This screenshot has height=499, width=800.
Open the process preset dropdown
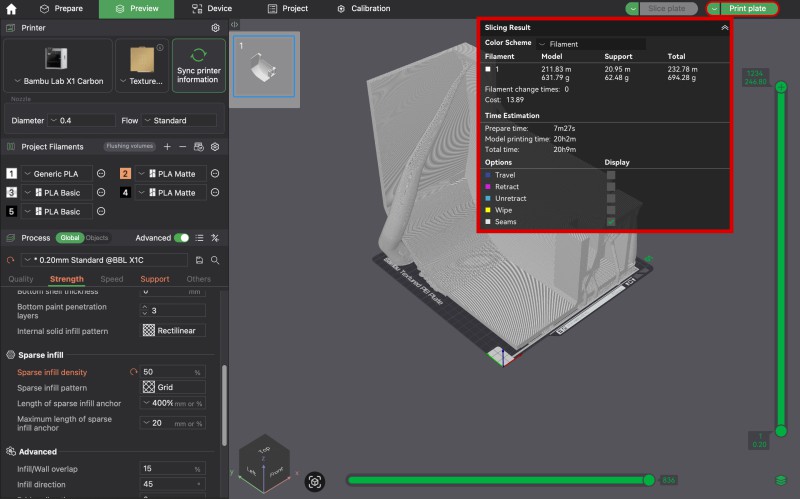pyautogui.click(x=104, y=260)
